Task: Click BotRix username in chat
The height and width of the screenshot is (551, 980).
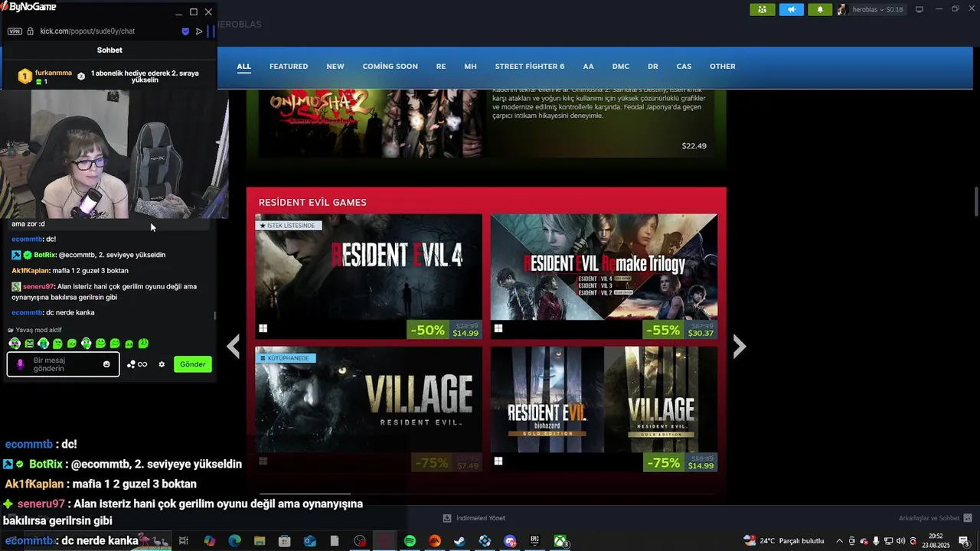Action: coord(44,255)
